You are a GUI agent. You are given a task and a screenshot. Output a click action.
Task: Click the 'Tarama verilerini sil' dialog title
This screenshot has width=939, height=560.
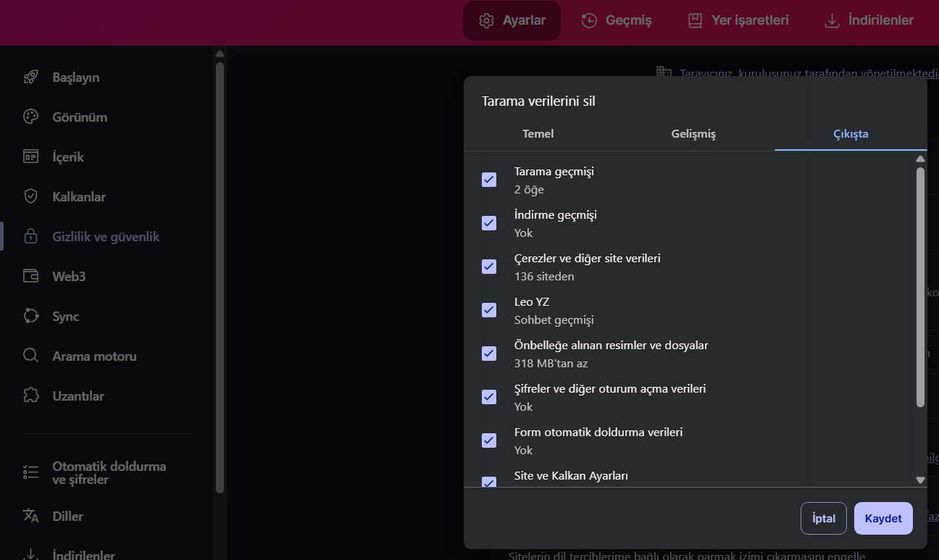pos(538,101)
